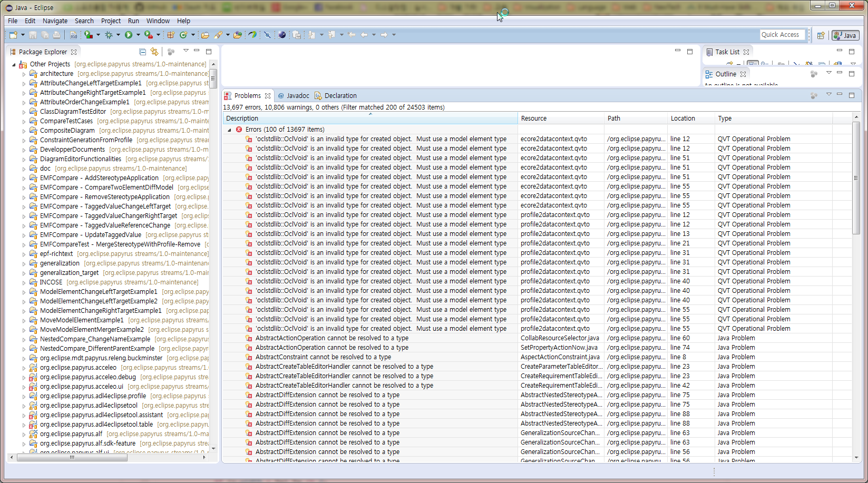868x483 pixels.
Task: Expand the architecture project node
Action: pos(24,74)
